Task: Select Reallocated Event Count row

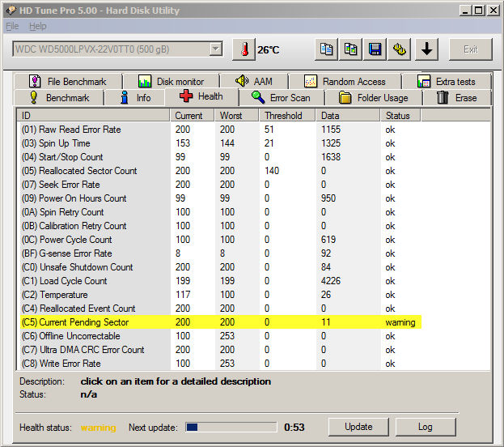Action: tap(221, 309)
